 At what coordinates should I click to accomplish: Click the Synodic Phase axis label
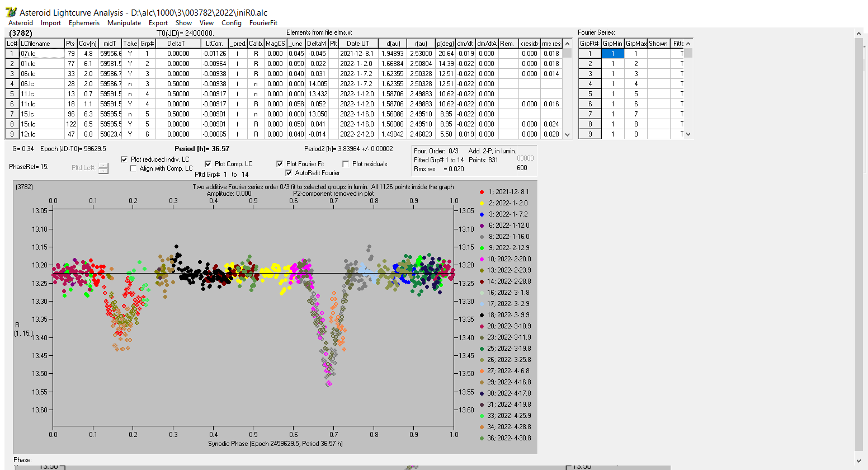point(275,444)
